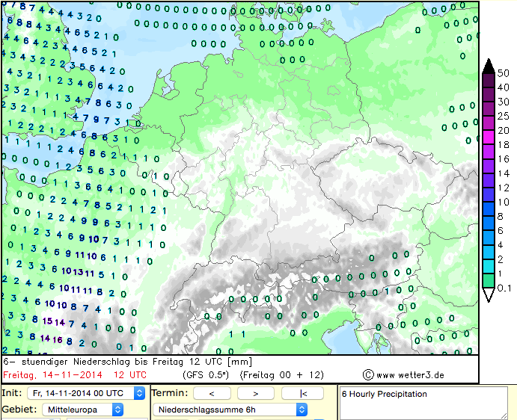Click the 2 mm cyan legend color
The width and height of the screenshot is (517, 420).
(489, 266)
